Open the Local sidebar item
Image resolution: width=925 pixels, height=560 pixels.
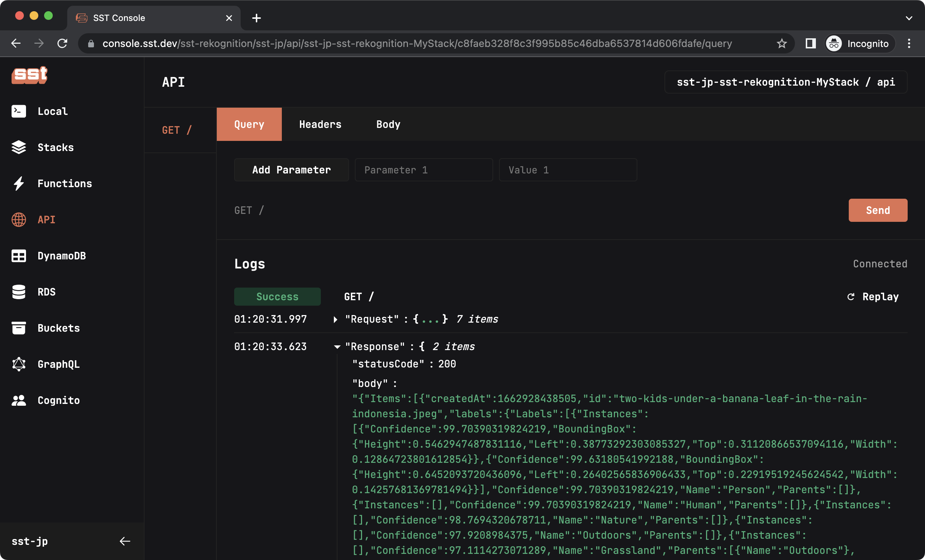click(x=52, y=112)
